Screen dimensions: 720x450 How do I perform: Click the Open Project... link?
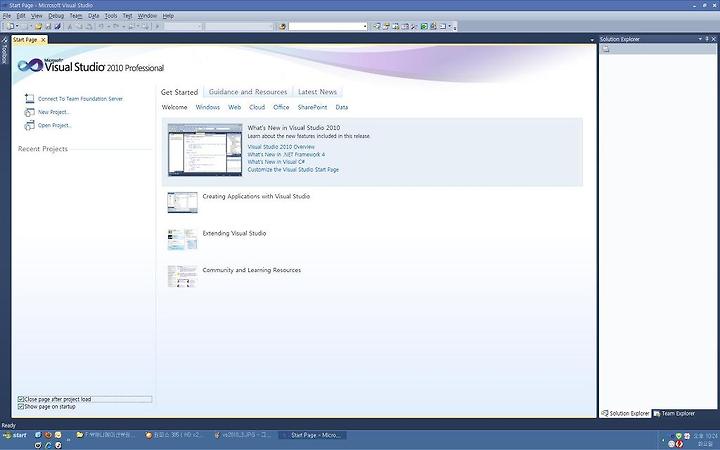55,125
